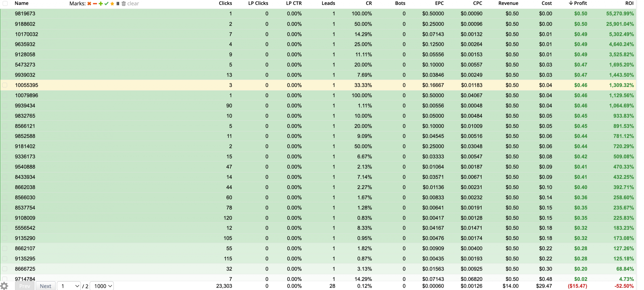
Task: Select the checkbox for row 8662107
Action: (x=5, y=248)
